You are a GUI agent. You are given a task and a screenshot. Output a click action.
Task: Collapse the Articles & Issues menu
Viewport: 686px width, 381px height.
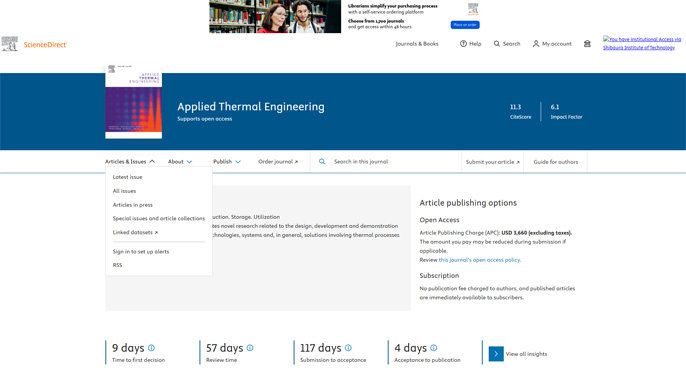pos(130,161)
